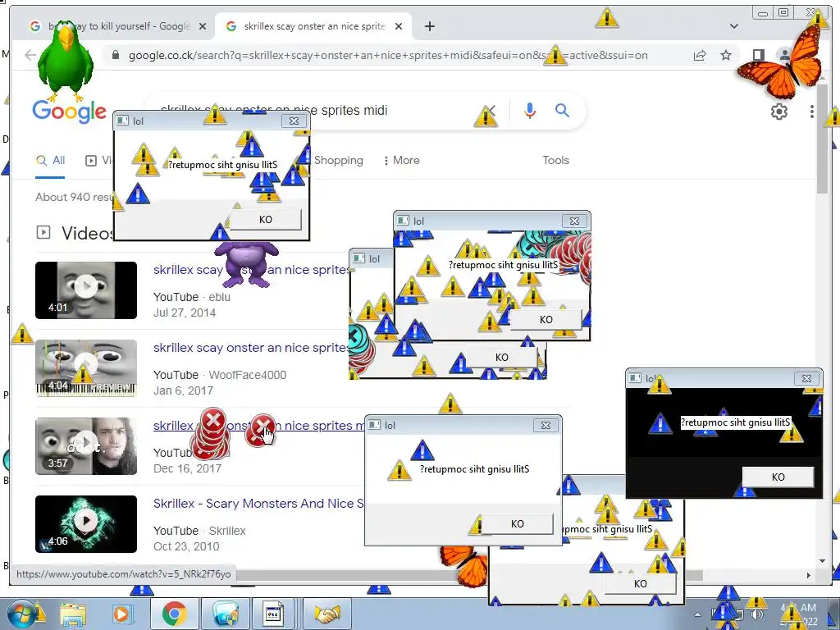Click the share page icon in address bar
Image resolution: width=840 pixels, height=630 pixels.
click(700, 55)
